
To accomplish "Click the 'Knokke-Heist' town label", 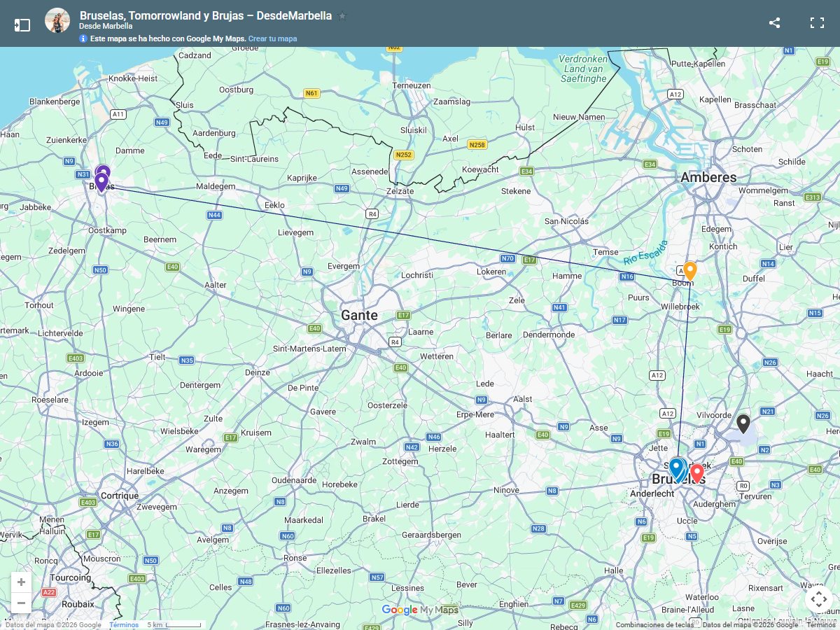I will (x=133, y=79).
